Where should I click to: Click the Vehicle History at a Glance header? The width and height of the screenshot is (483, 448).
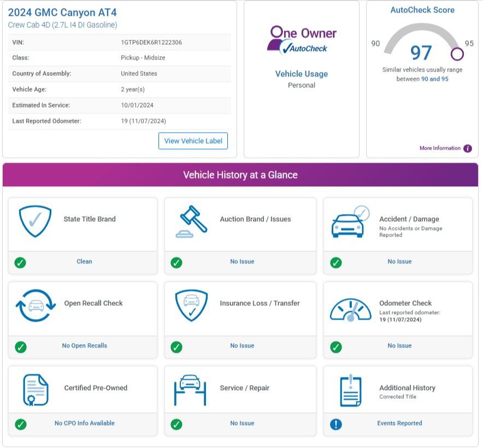click(240, 175)
